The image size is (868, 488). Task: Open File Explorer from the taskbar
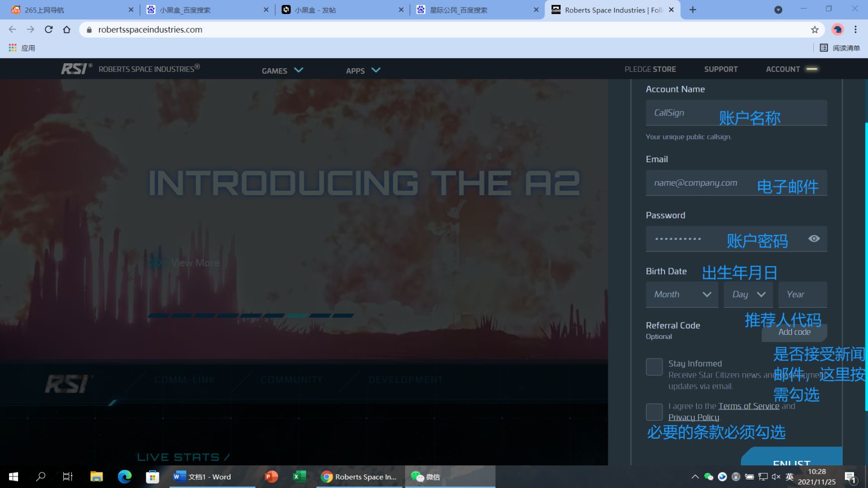[x=96, y=476]
